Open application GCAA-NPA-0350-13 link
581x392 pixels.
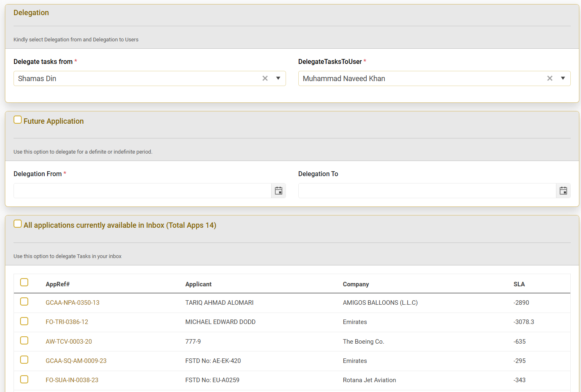[73, 303]
